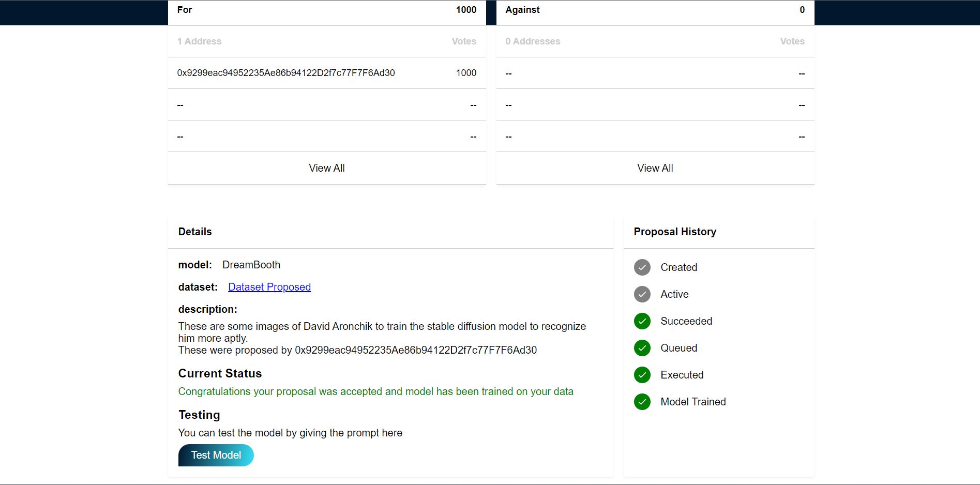Click the '1 Address' column label
This screenshot has width=980, height=485.
(x=199, y=41)
